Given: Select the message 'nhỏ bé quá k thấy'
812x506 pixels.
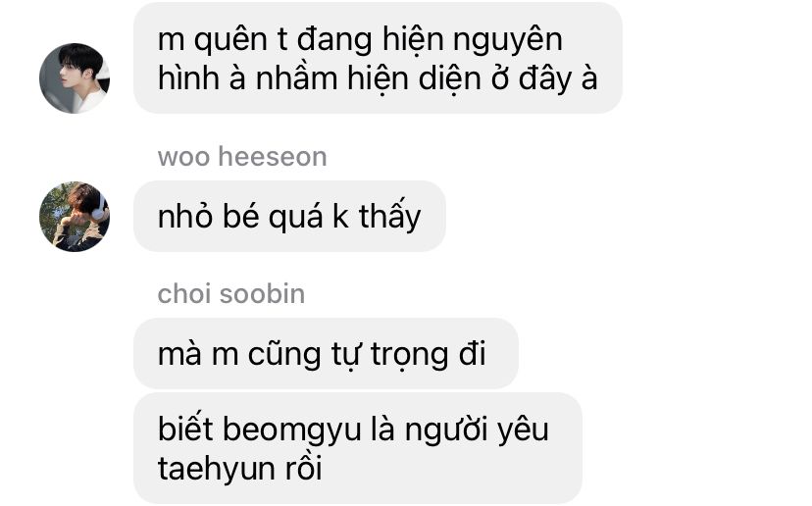Looking at the screenshot, I should pyautogui.click(x=289, y=217).
